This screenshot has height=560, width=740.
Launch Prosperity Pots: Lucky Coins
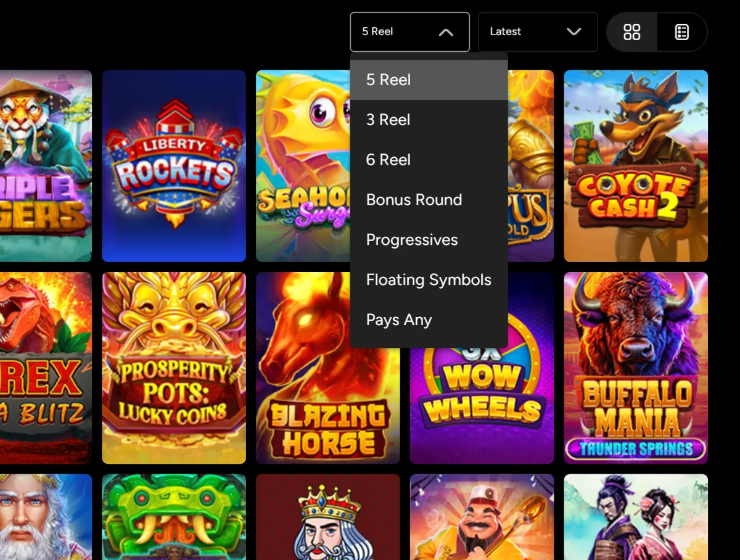pos(174,368)
